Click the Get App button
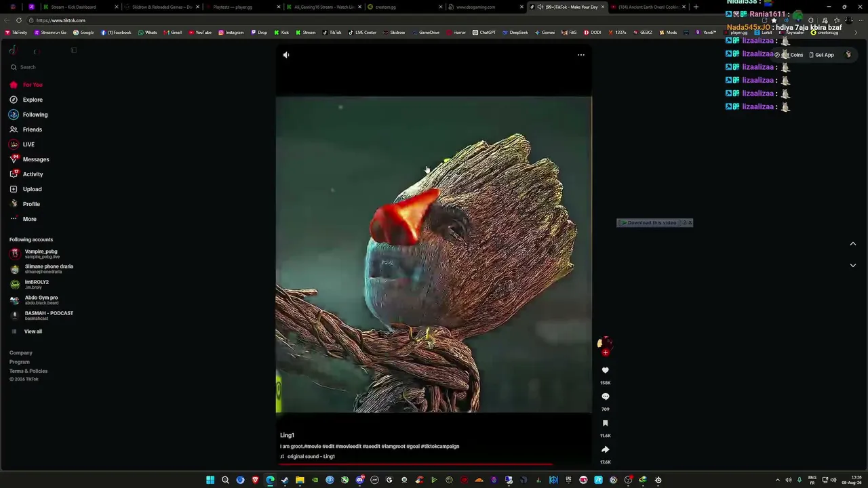The image size is (868, 488). click(821, 55)
